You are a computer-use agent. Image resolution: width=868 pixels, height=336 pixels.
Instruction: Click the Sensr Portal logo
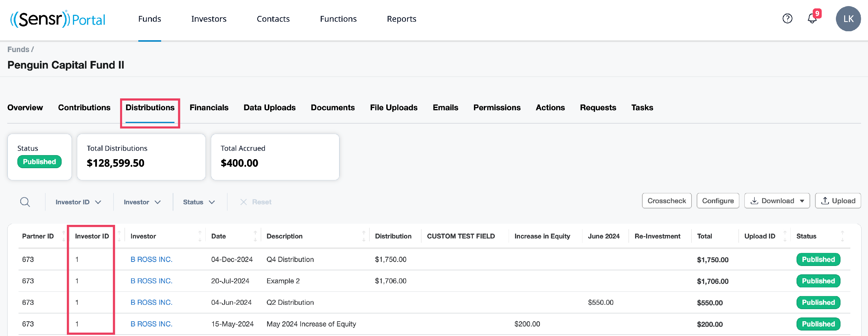pyautogui.click(x=58, y=19)
